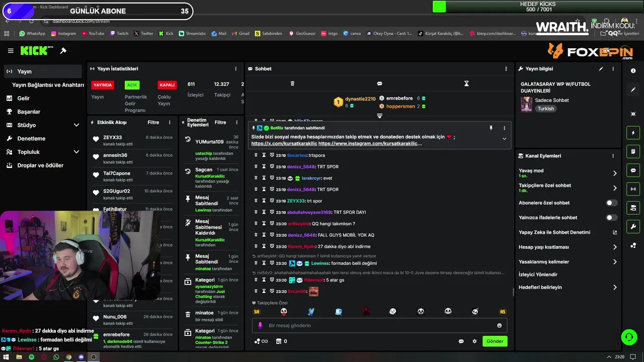644x362 pixels.
Task: Open the instagram.com/kursatkarakilic link in pinned message
Action: (370, 144)
